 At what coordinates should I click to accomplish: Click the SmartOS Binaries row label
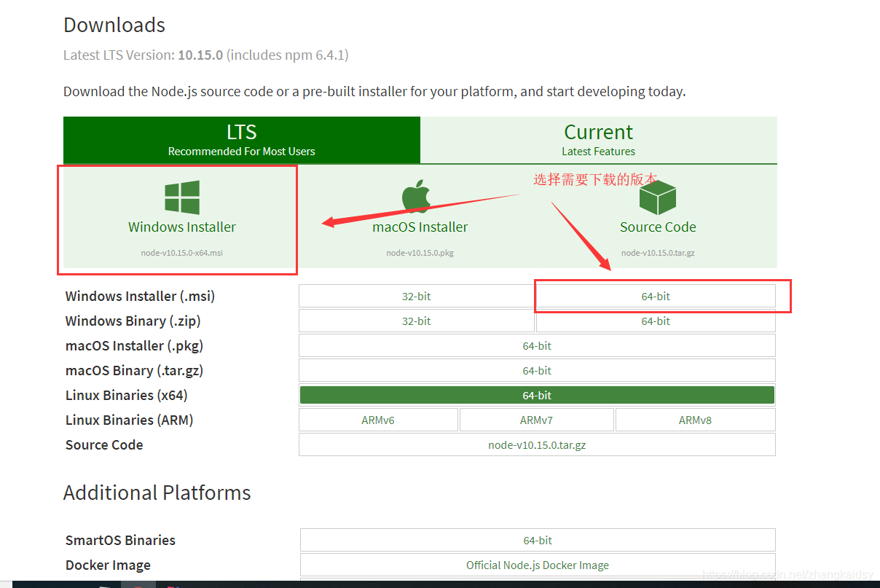point(120,541)
